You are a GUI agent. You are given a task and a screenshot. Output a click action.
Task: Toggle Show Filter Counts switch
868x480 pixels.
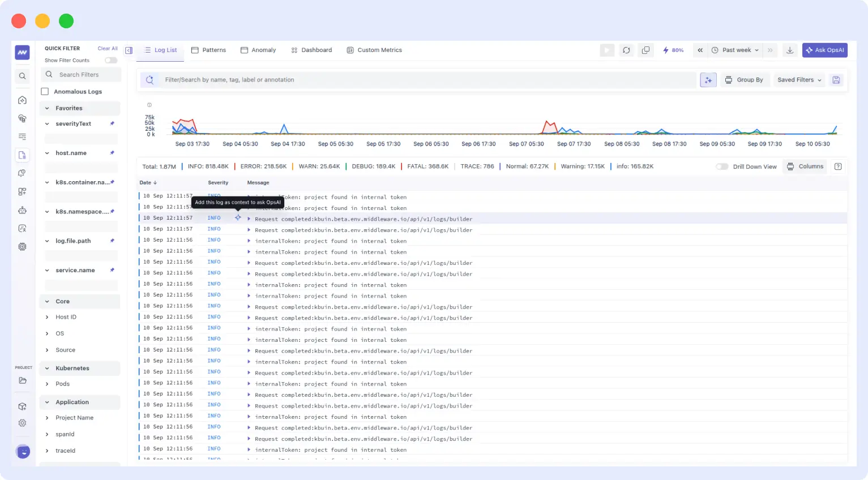pyautogui.click(x=111, y=61)
